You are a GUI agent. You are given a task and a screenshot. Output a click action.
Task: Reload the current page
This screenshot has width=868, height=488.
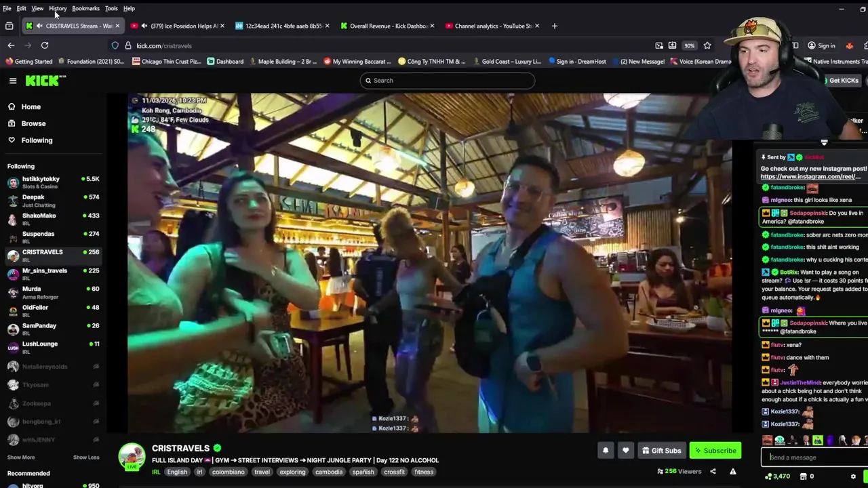tap(45, 45)
